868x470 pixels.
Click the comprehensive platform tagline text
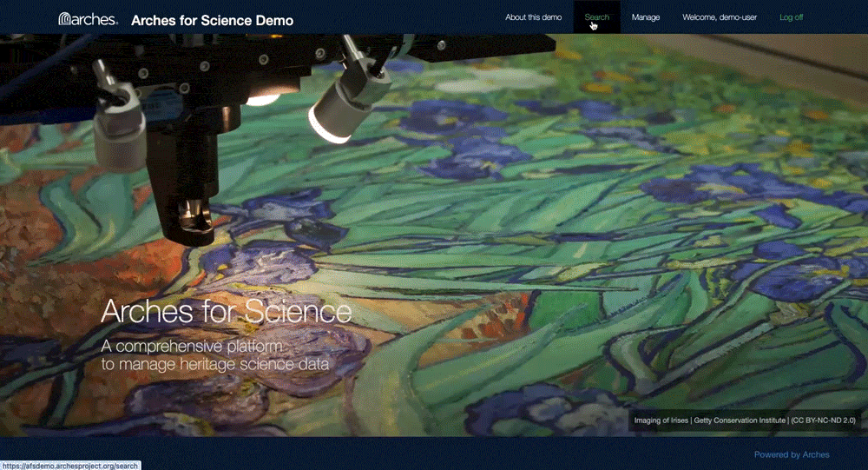pos(214,355)
